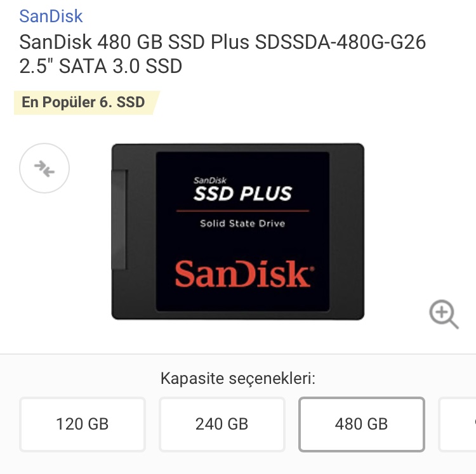Click the SanDisk SSD product photo
476x474 pixels.
[238, 232]
